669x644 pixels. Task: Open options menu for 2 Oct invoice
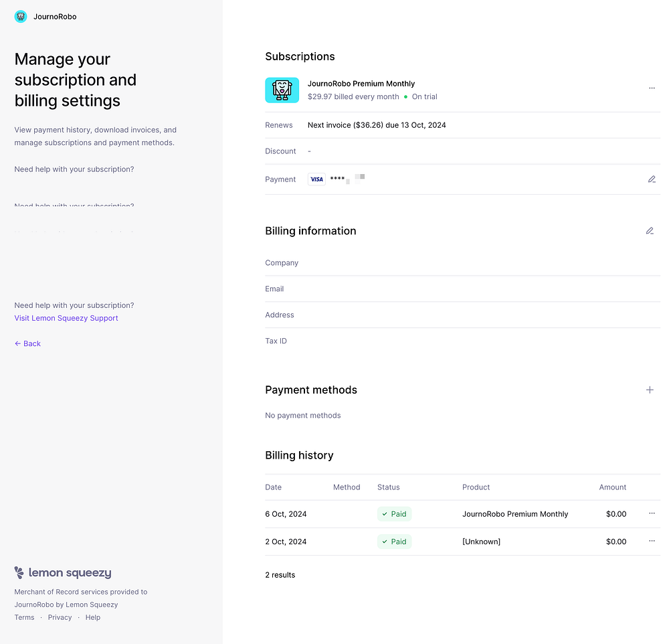(652, 541)
